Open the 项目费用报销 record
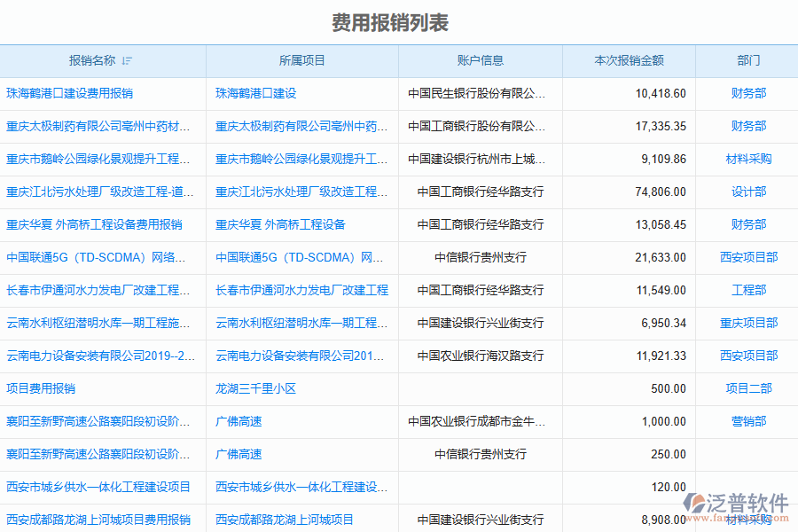 pyautogui.click(x=41, y=388)
